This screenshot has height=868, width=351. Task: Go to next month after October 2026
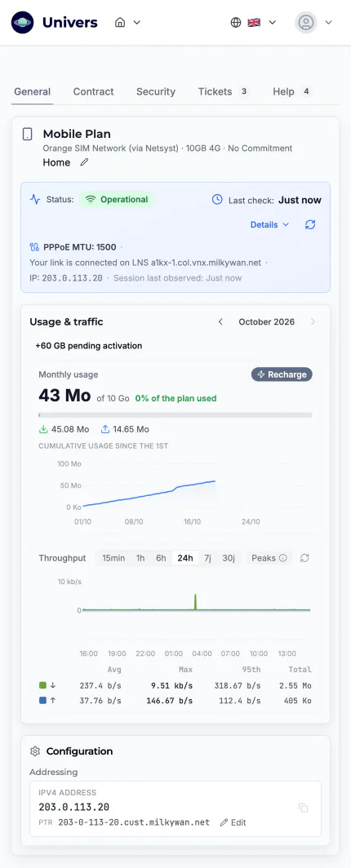click(x=313, y=321)
